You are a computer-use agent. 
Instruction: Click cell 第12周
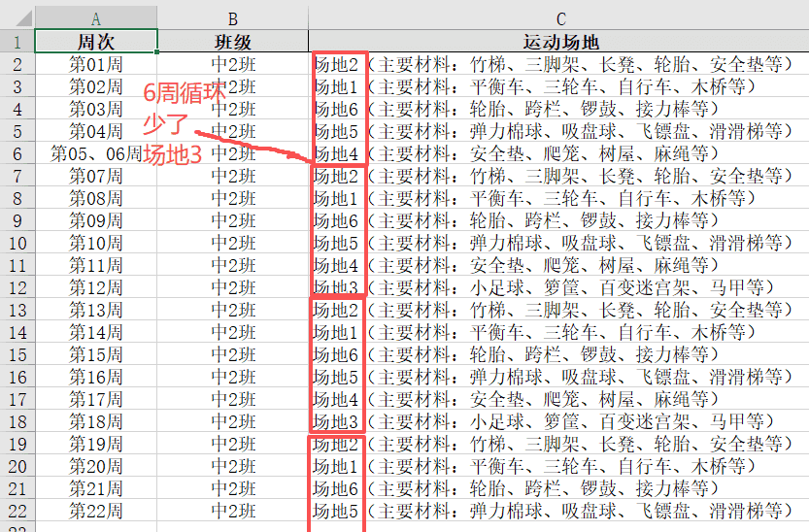96,287
